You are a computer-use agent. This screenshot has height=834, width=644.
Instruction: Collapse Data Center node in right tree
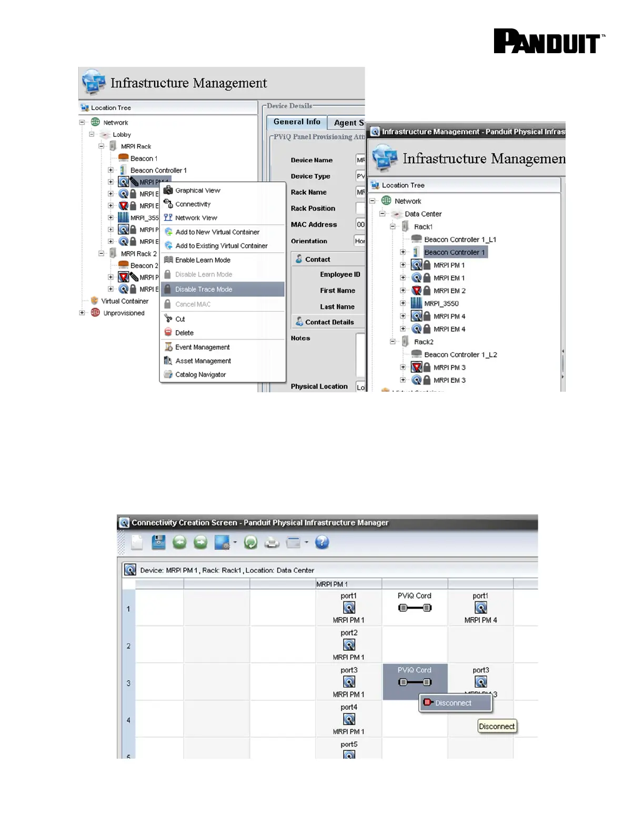click(383, 214)
